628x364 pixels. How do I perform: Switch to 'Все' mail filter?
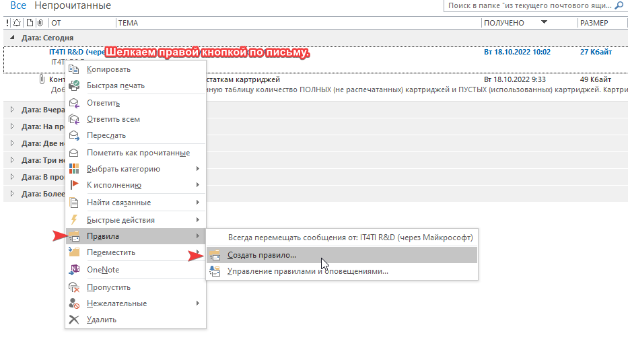coord(18,6)
